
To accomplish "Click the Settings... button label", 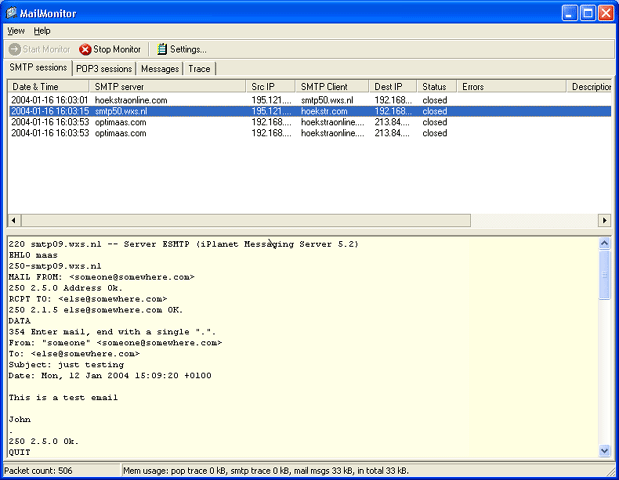I will [188, 49].
